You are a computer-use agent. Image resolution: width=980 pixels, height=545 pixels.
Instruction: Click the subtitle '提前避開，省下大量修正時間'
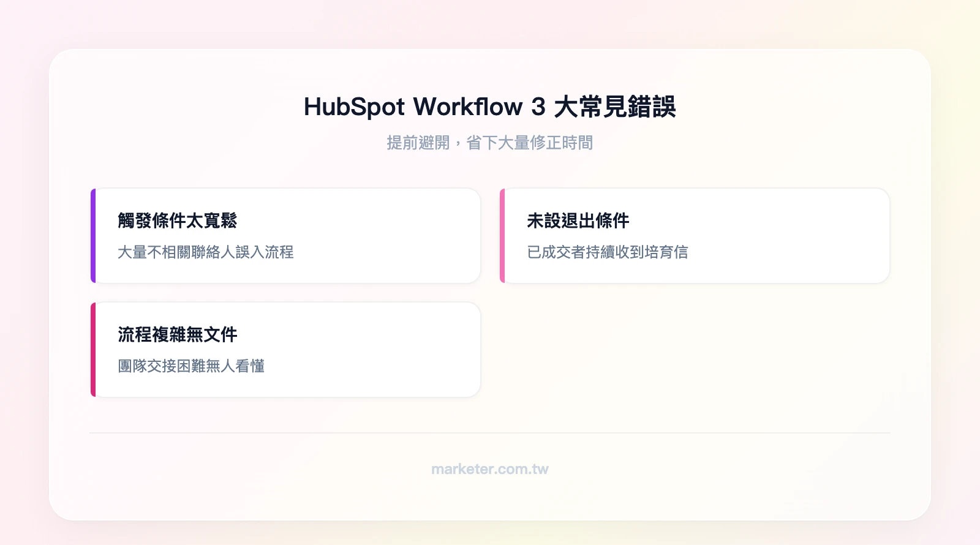tap(490, 143)
